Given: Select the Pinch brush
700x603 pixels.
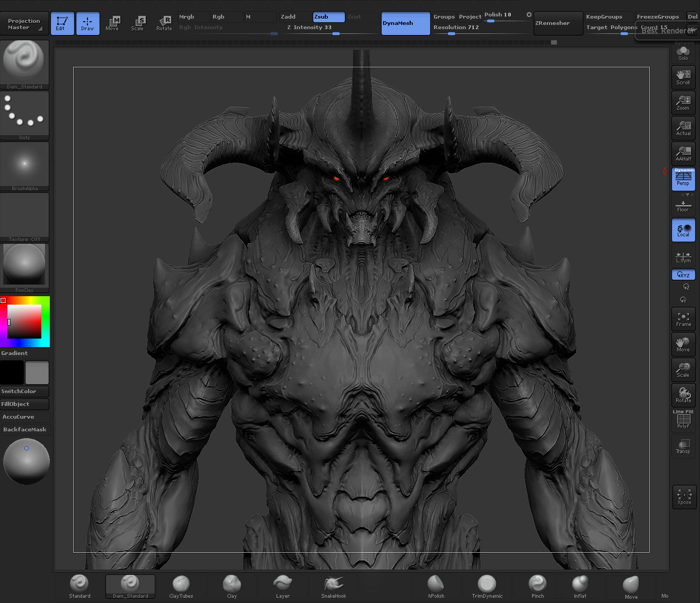Looking at the screenshot, I should [537, 587].
